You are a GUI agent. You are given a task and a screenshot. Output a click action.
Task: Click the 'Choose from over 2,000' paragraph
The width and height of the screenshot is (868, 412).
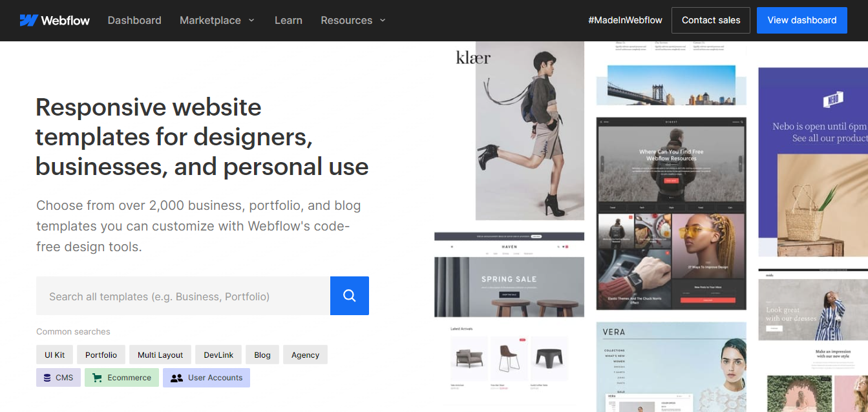[x=198, y=226]
